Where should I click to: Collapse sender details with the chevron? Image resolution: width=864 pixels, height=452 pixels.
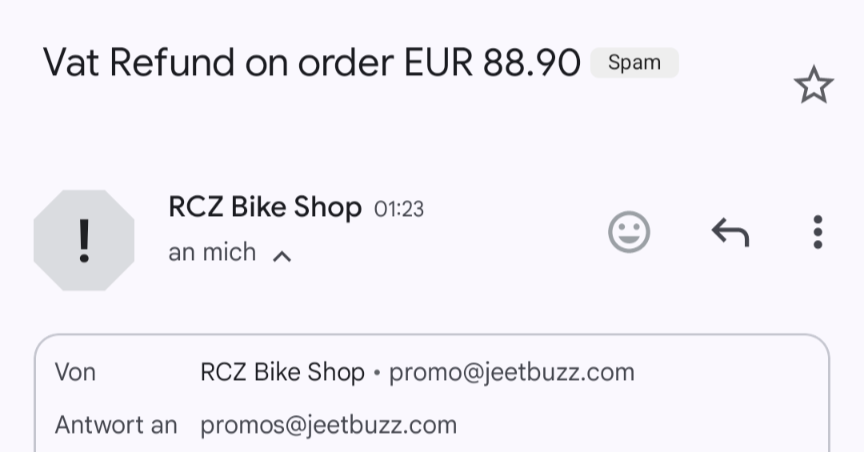(282, 256)
